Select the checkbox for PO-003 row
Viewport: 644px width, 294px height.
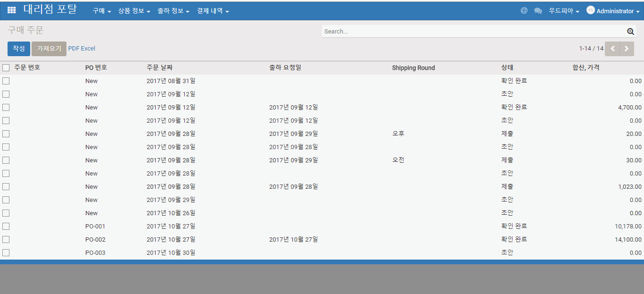6,252
